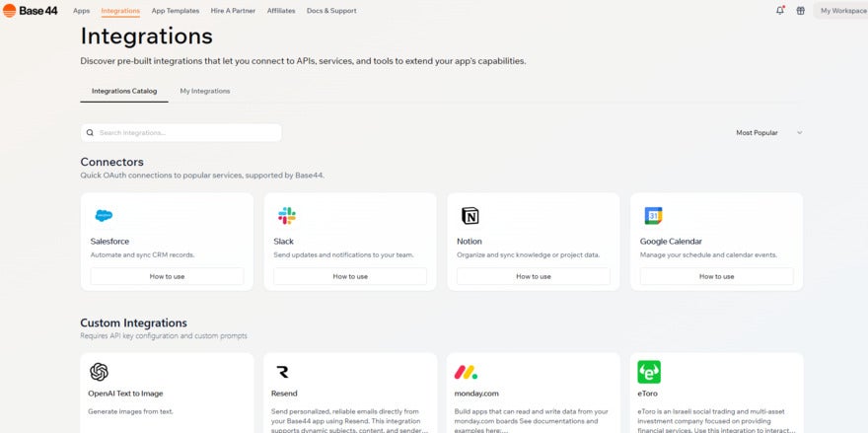Click the Slack logo icon

pos(287,215)
